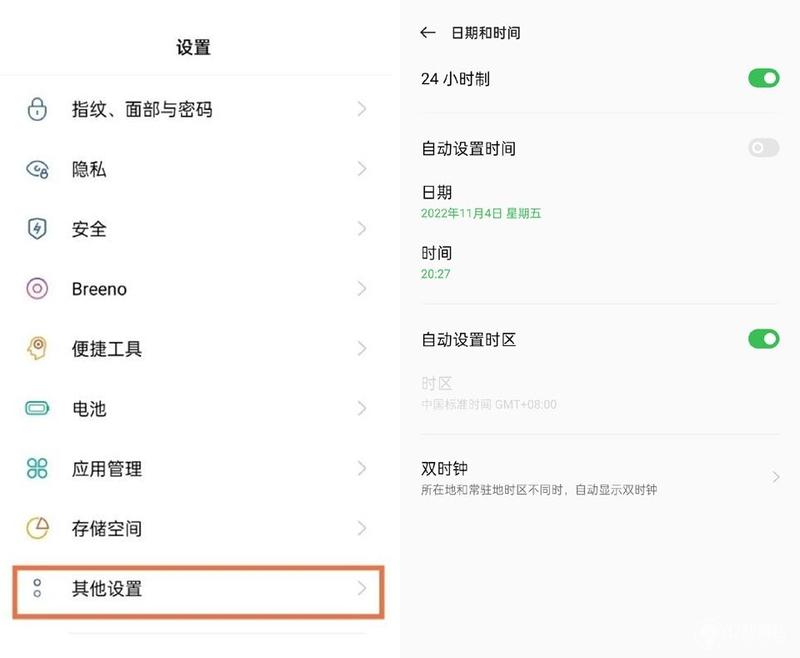Tap the convenience tools head icon
This screenshot has height=658, width=800.
(x=37, y=348)
